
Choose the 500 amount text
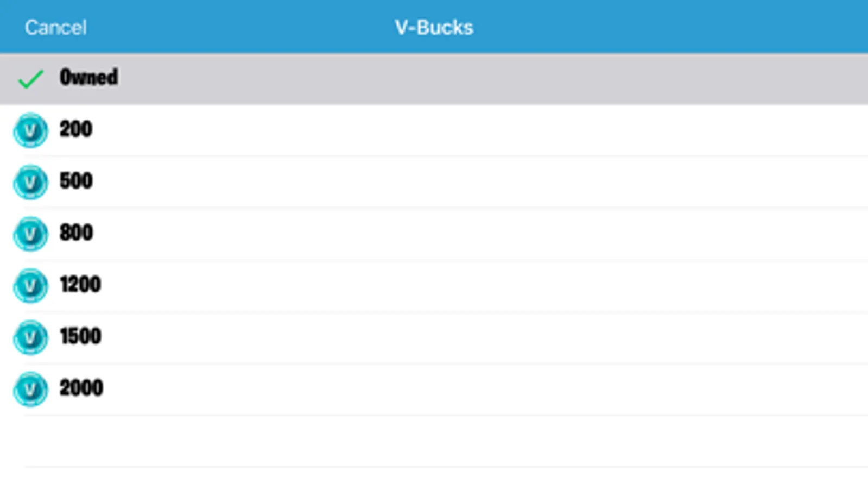click(76, 181)
